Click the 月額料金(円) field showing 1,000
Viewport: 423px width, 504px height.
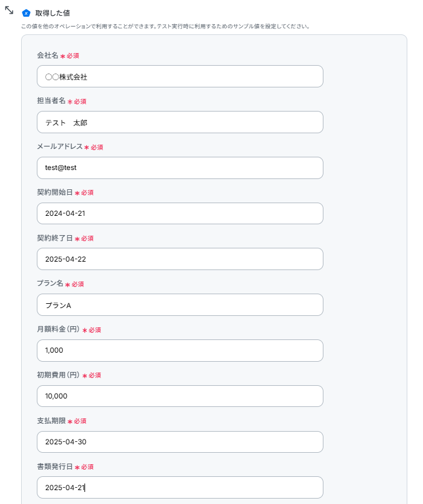click(180, 350)
